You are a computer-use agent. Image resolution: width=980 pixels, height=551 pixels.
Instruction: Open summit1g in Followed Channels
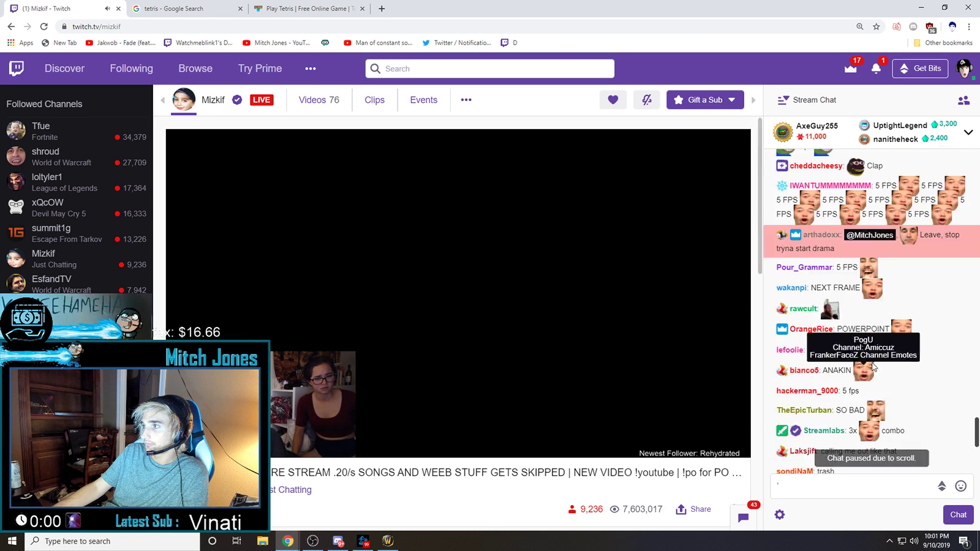pyautogui.click(x=76, y=233)
